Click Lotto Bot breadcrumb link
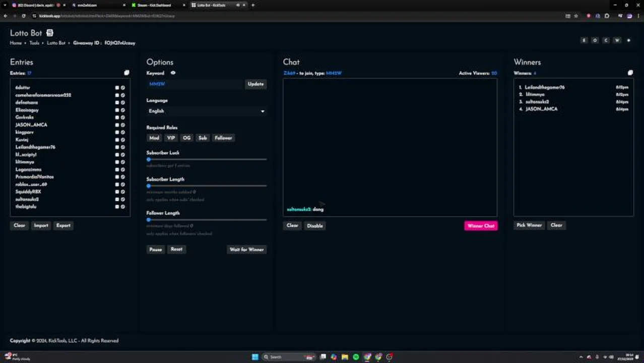 tap(56, 43)
